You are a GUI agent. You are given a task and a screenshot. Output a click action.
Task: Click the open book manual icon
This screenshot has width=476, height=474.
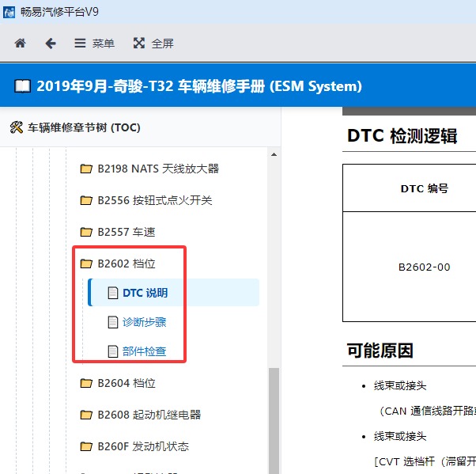pos(22,86)
